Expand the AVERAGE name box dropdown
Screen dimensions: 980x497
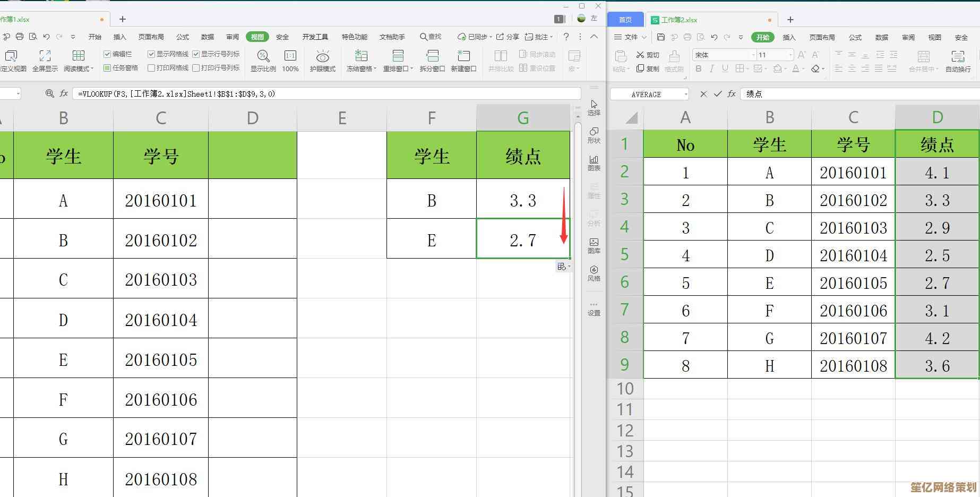pyautogui.click(x=686, y=94)
